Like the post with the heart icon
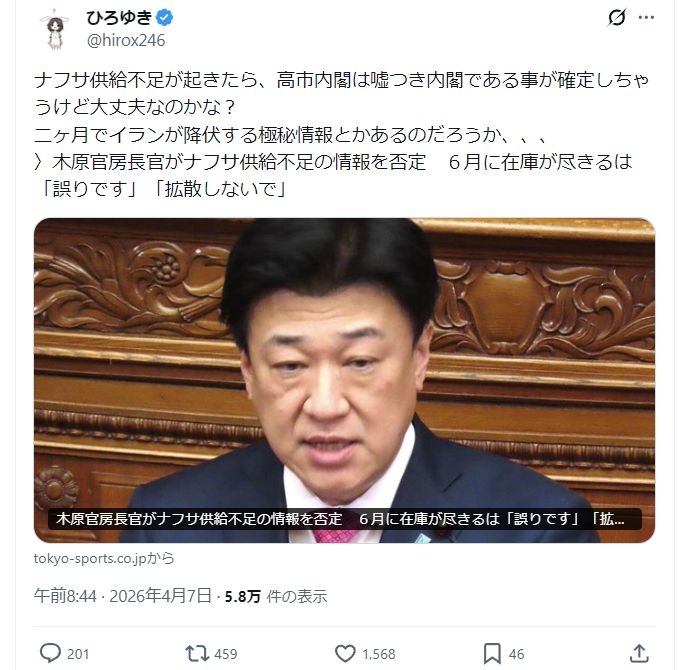Viewport: 695px width, 670px height. point(345,654)
